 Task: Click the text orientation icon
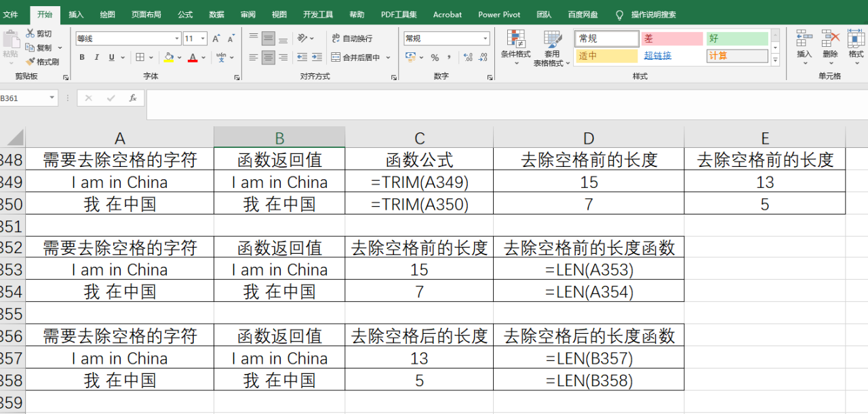(302, 39)
